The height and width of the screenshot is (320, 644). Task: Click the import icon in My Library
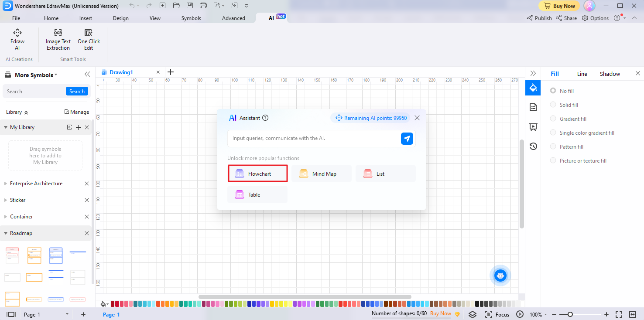click(x=69, y=127)
